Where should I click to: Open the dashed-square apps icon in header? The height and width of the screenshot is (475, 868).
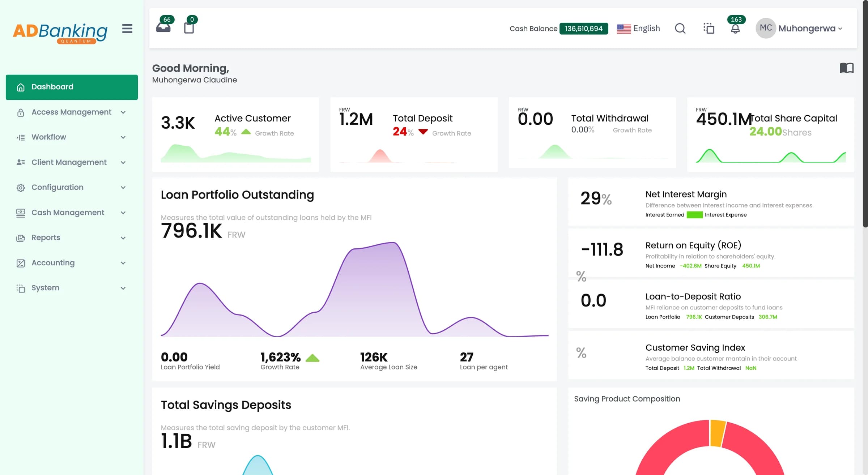709,28
